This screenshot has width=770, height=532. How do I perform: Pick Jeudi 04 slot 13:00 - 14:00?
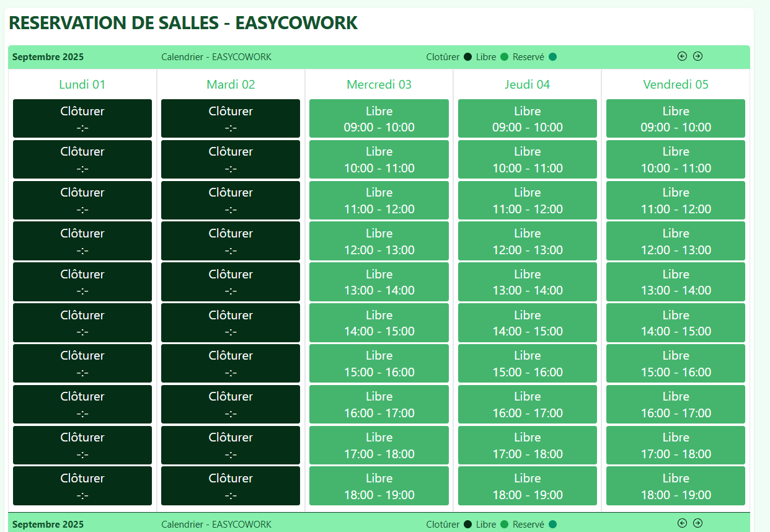pos(528,282)
